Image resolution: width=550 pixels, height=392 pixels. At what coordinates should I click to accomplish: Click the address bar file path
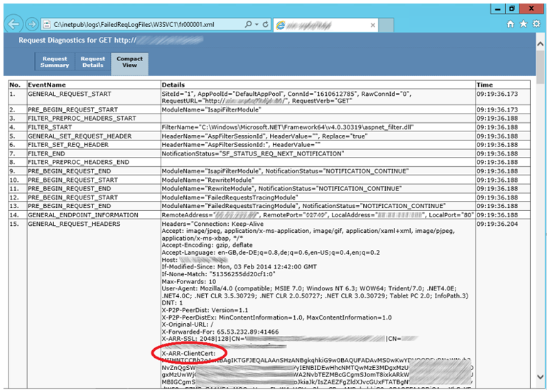pyautogui.click(x=134, y=25)
